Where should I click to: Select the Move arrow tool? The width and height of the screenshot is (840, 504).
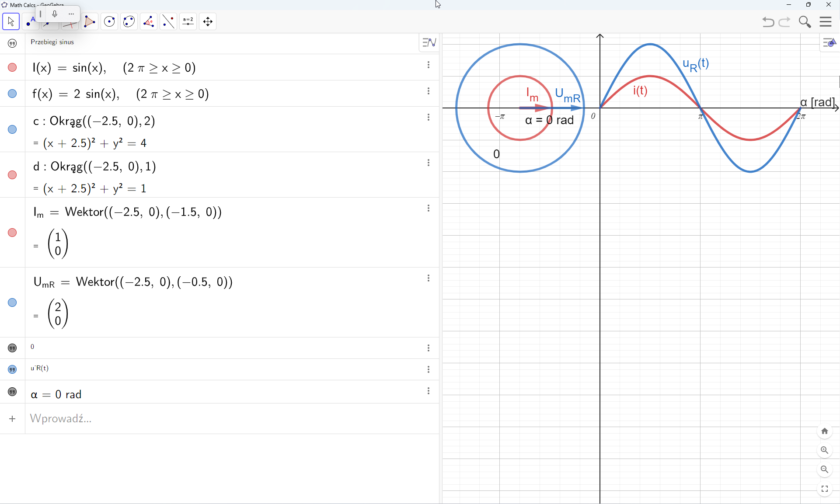11,21
